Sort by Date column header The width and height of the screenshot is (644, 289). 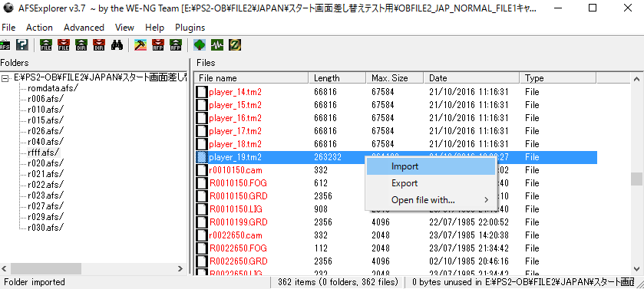[x=472, y=78]
